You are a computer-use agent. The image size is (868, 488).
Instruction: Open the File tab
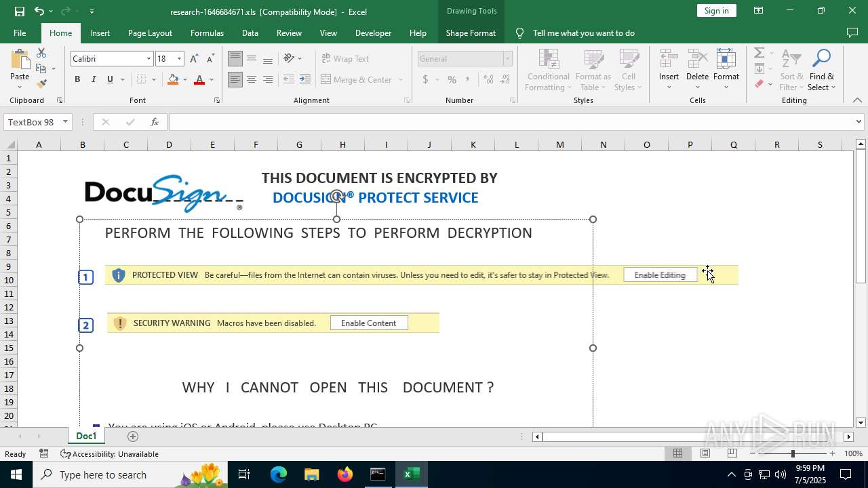[20, 33]
